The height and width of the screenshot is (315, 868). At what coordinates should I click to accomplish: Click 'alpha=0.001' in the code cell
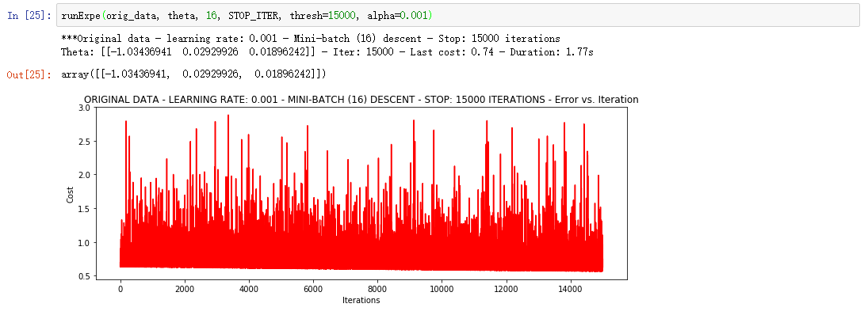click(x=397, y=16)
